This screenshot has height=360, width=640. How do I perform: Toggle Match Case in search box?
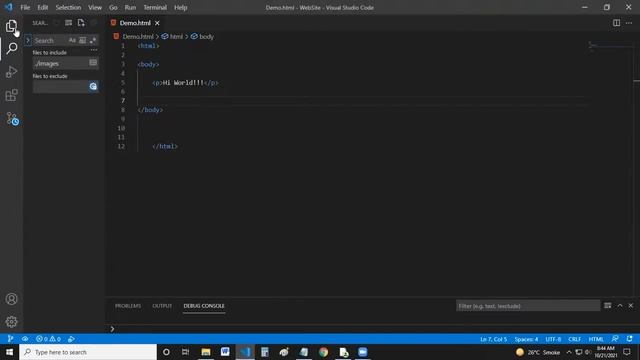[x=72, y=40]
